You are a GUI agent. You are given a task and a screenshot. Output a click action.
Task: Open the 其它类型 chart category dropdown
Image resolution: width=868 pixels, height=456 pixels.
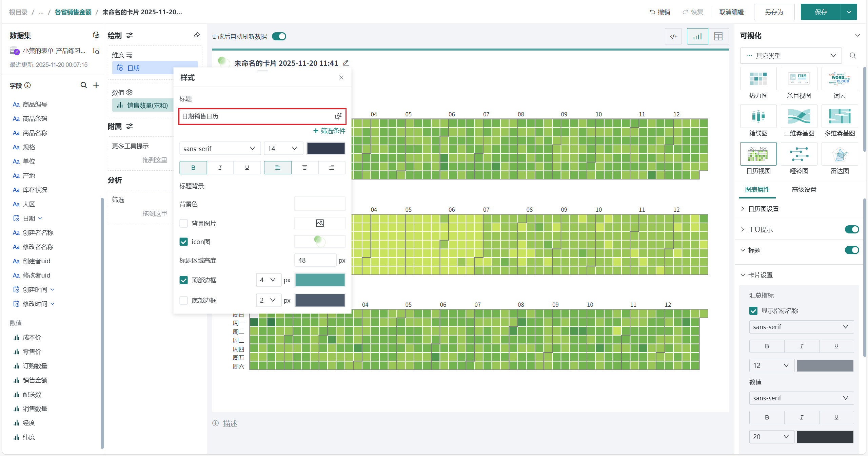coord(790,56)
